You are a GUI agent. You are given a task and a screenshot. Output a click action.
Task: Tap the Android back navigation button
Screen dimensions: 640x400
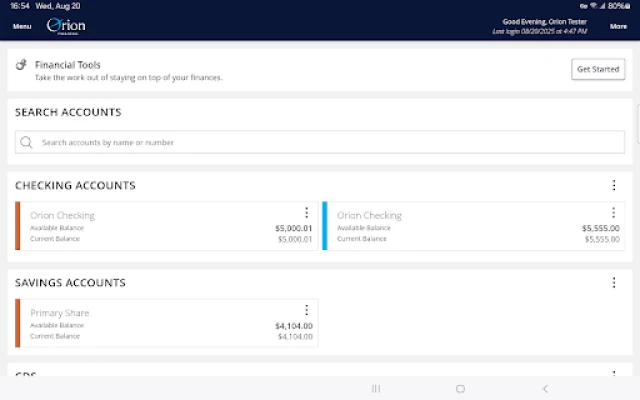[x=545, y=388]
